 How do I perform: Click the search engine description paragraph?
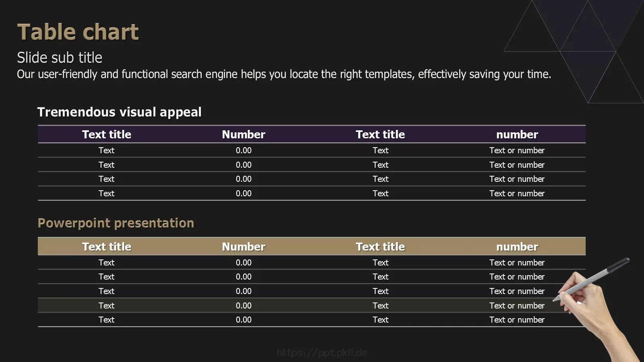click(284, 74)
